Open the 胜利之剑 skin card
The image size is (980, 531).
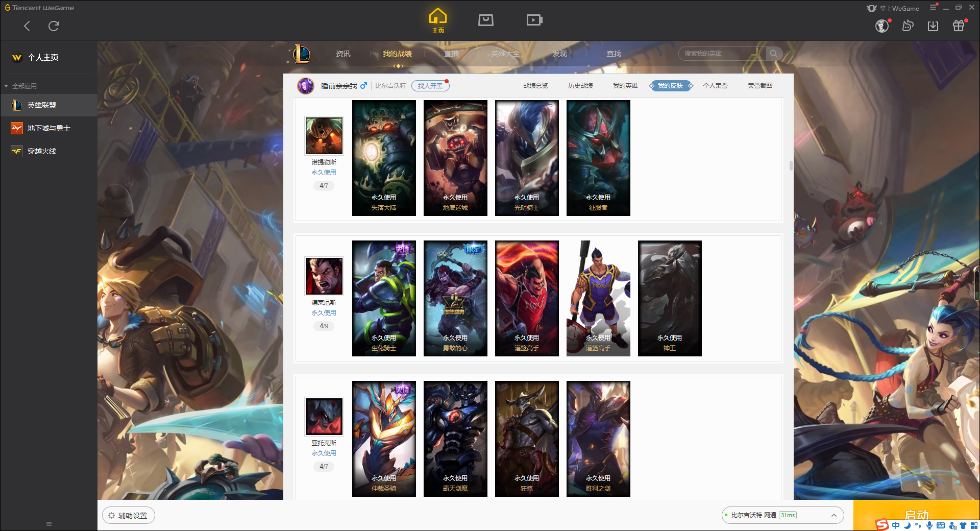[598, 439]
